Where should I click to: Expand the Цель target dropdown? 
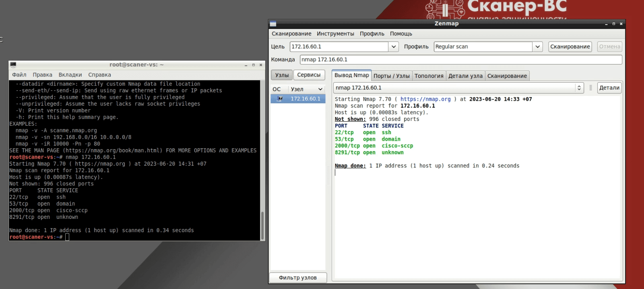394,47
